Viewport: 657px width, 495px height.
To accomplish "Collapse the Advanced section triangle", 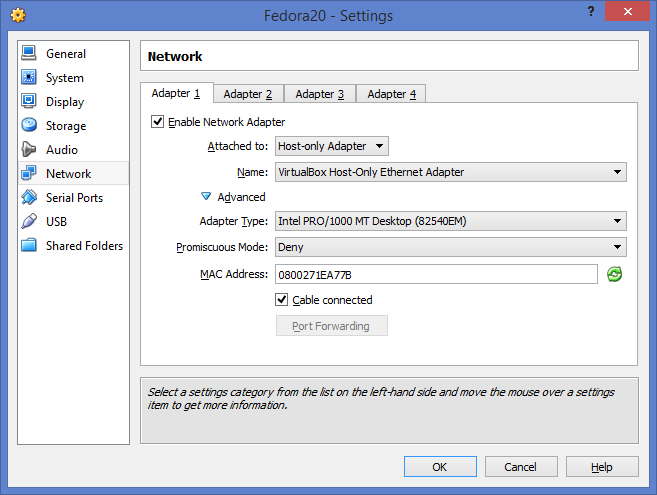I will tap(206, 196).
